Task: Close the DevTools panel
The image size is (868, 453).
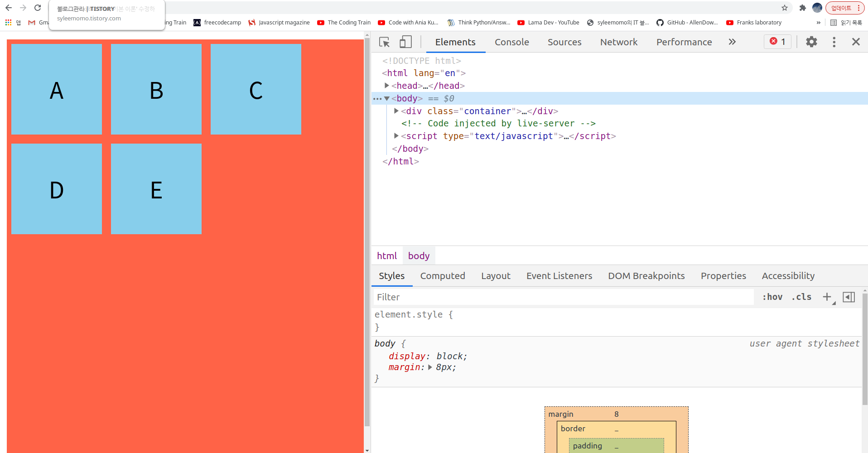Action: click(856, 42)
